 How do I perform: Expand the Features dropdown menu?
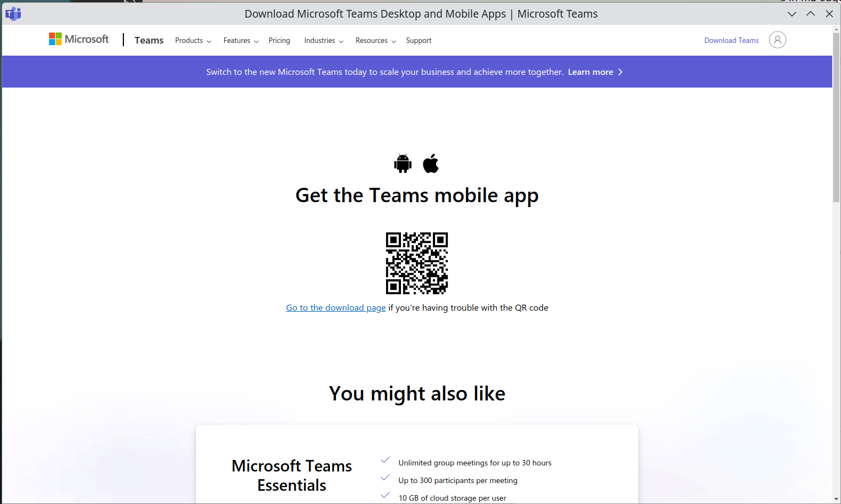(241, 41)
